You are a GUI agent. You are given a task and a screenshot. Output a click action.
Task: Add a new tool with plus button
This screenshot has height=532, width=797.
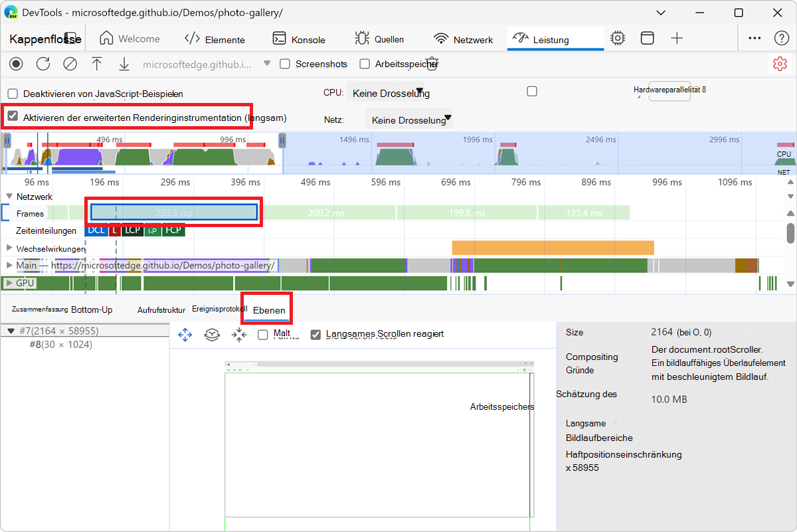coord(677,39)
